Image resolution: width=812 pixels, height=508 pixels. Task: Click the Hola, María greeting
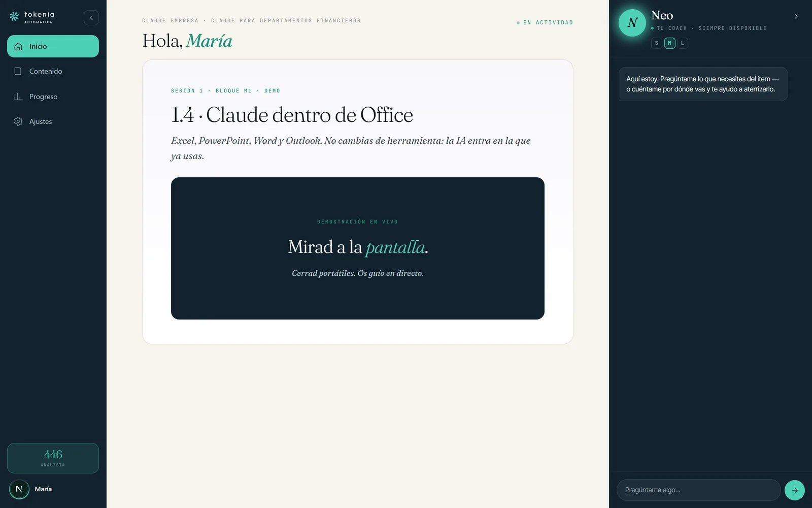tap(187, 41)
